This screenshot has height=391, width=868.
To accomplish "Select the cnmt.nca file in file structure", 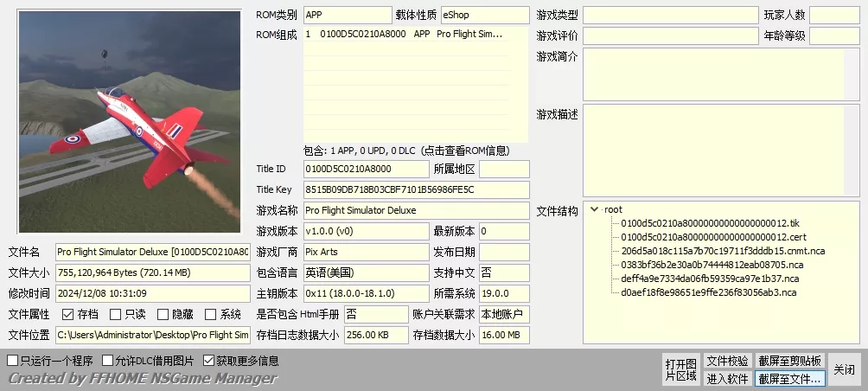I will (722, 251).
